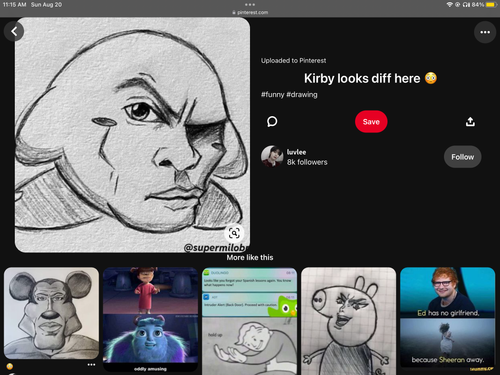Screen dimensions: 500x375
Task: Tap the emoji reaction below Mickey pin
Action: tap(10, 366)
